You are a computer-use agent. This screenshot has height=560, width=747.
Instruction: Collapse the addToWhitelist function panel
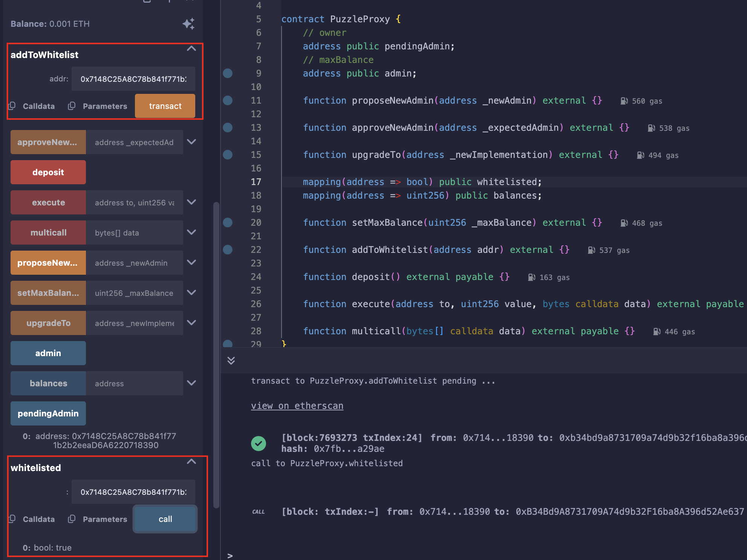click(191, 49)
